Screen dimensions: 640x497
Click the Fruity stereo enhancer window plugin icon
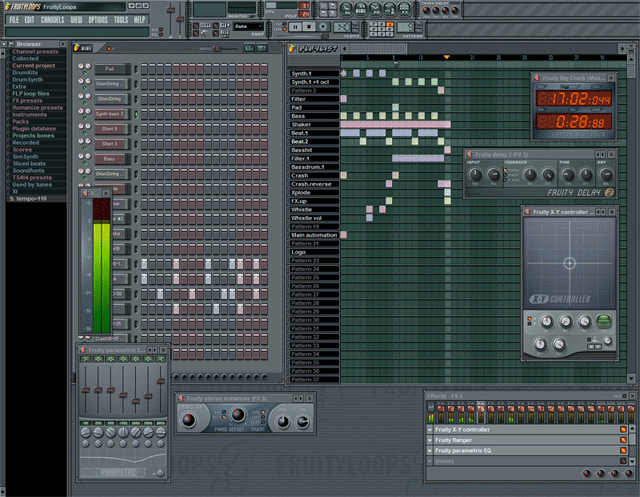(x=181, y=399)
